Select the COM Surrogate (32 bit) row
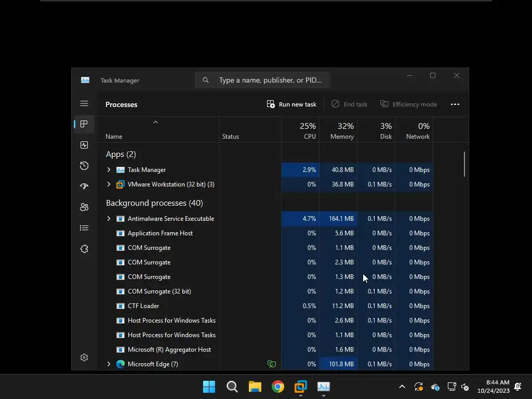532x399 pixels. pos(265,291)
